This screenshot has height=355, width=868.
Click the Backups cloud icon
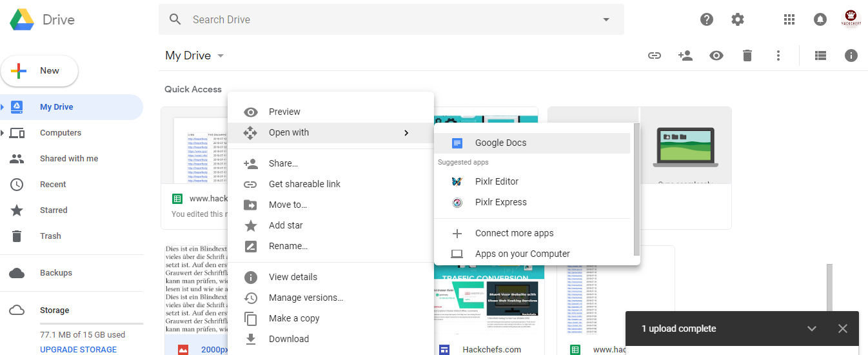click(17, 273)
